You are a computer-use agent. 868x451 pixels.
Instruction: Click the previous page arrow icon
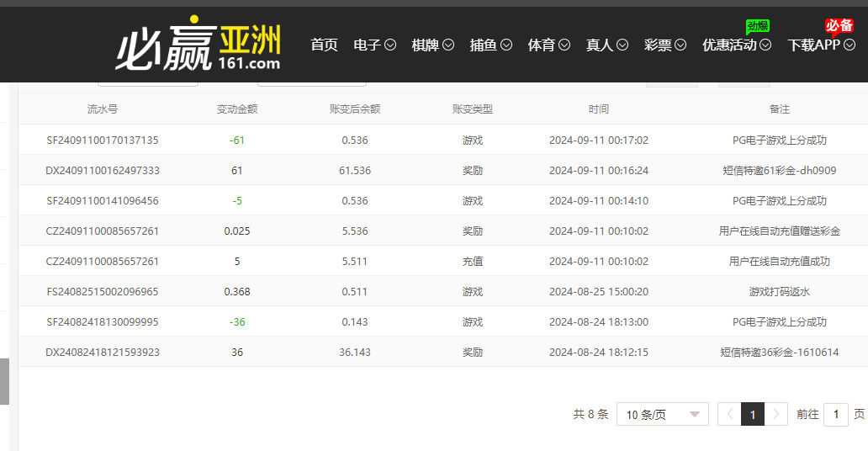pos(729,414)
